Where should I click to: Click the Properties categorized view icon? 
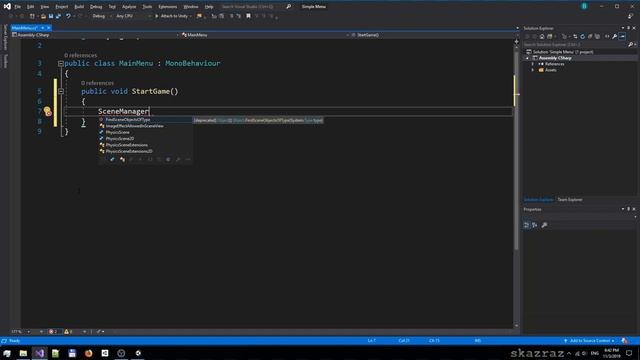pos(527,225)
